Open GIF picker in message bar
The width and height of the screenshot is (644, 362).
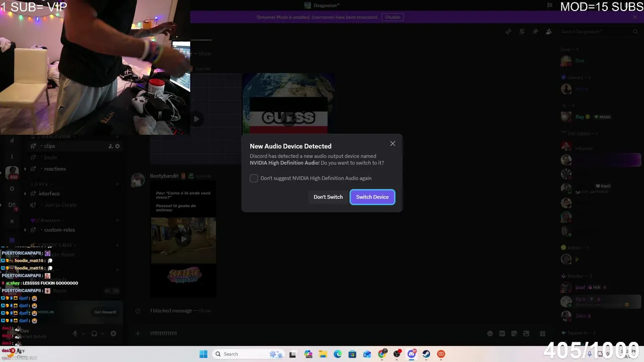pyautogui.click(x=502, y=333)
